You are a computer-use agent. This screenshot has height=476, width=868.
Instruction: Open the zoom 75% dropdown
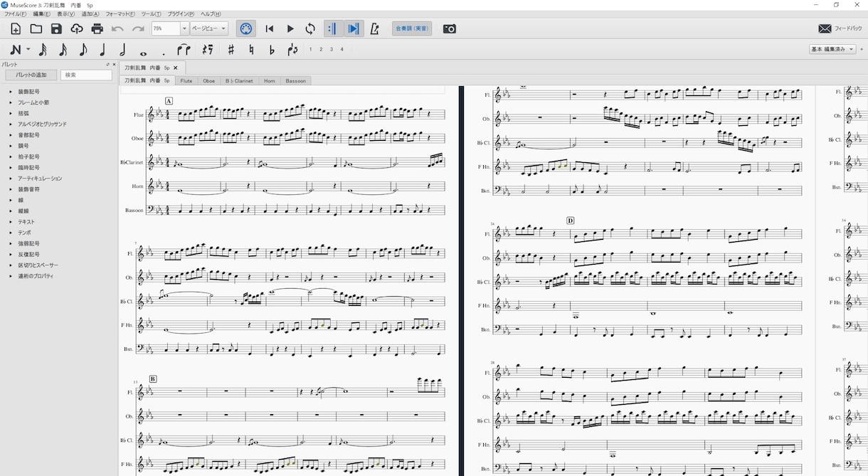point(184,29)
